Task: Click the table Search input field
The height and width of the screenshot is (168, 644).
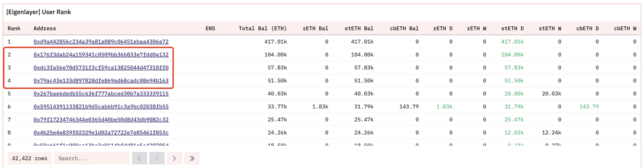Action: (92, 158)
